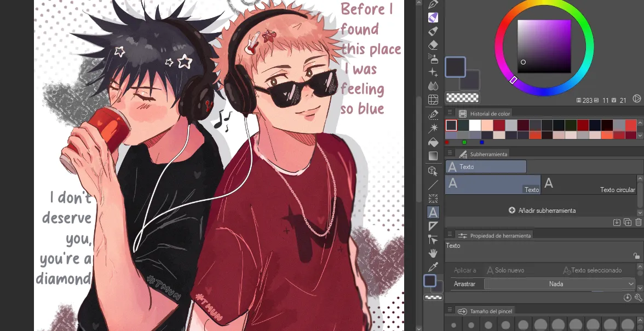This screenshot has width=644, height=331.
Task: Select the Hand move tool
Action: [x=433, y=253]
